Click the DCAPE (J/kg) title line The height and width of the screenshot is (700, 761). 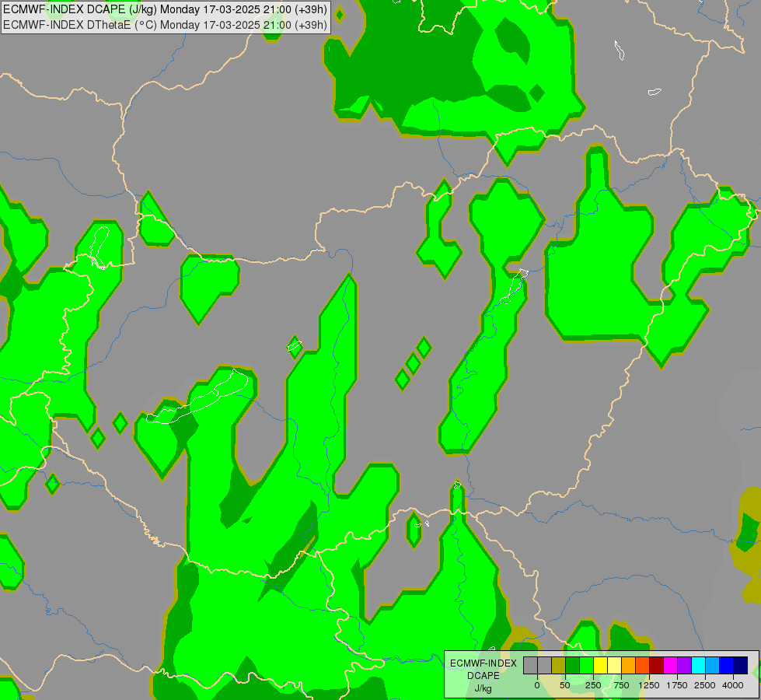click(x=165, y=9)
